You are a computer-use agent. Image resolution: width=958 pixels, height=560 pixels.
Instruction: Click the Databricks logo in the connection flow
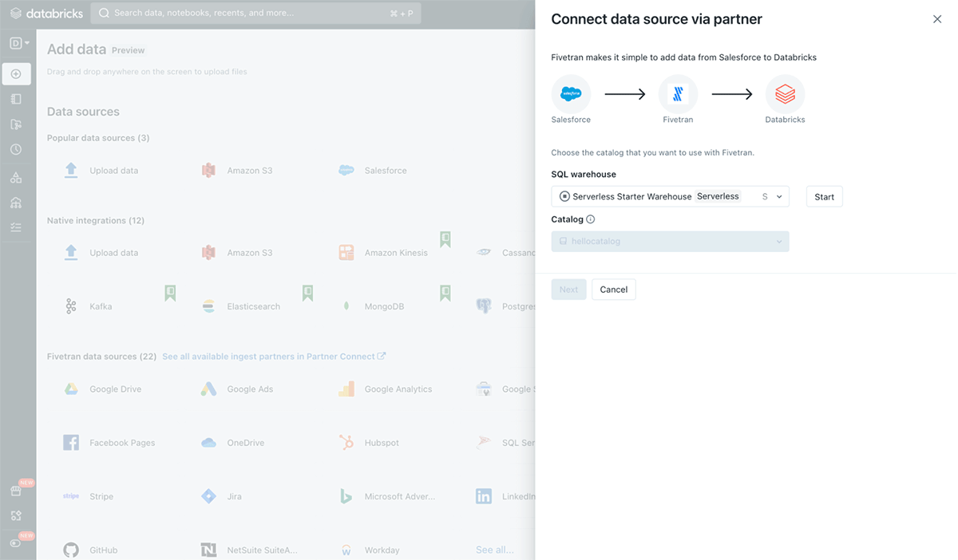tap(785, 94)
